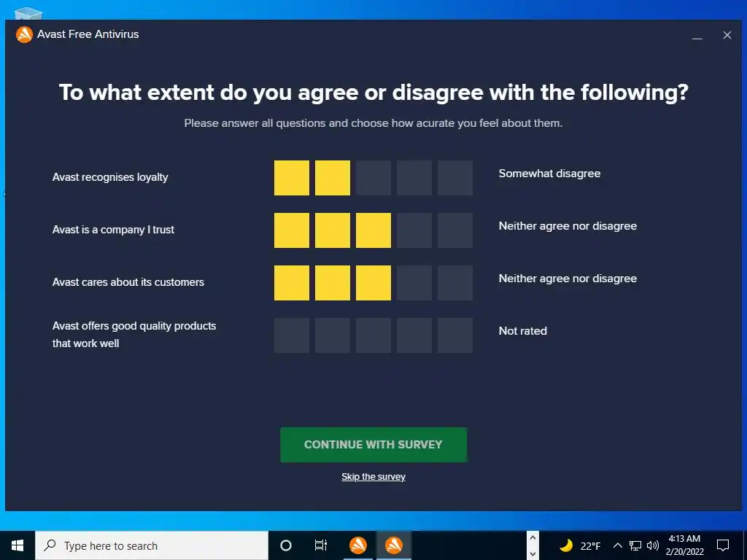Select second square for 'good quality products' row

[333, 335]
